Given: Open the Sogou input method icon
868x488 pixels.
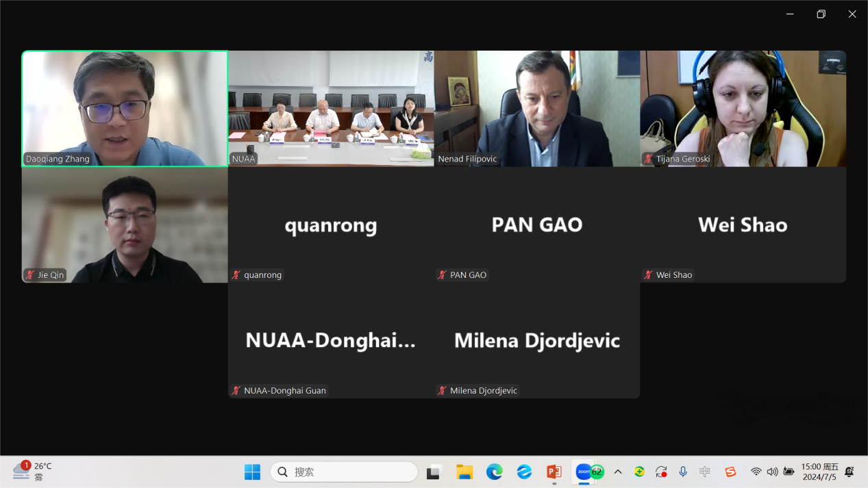Looking at the screenshot, I should [x=730, y=472].
